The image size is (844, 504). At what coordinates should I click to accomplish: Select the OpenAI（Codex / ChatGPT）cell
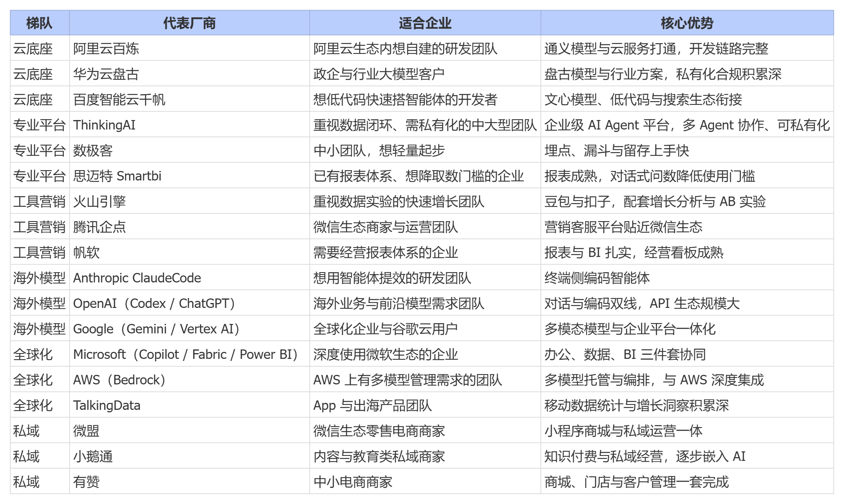click(x=190, y=303)
